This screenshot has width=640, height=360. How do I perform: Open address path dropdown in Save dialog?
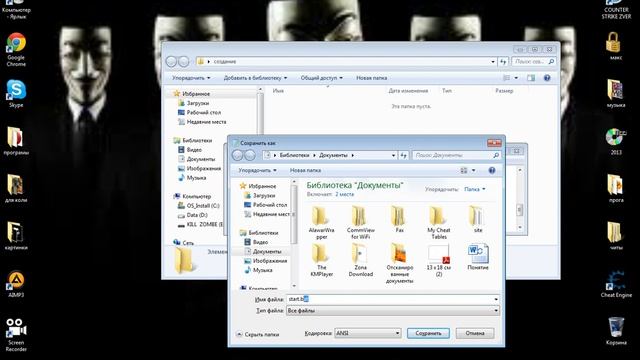[x=393, y=156]
